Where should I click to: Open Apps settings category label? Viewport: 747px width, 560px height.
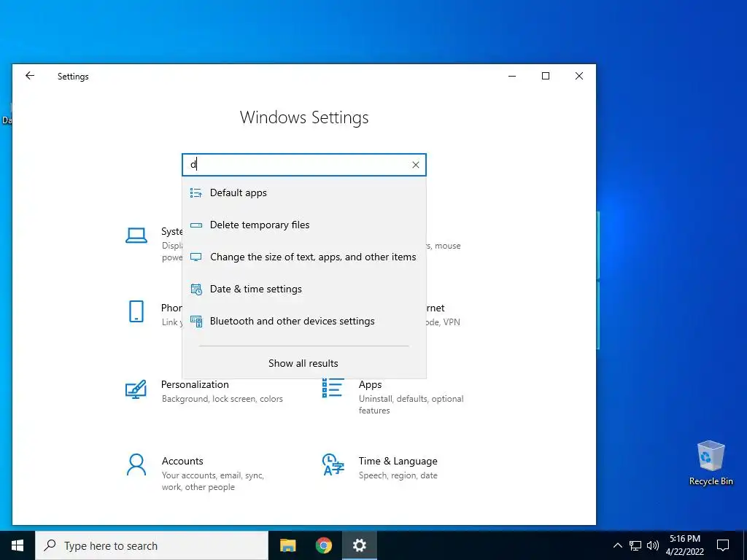click(370, 384)
